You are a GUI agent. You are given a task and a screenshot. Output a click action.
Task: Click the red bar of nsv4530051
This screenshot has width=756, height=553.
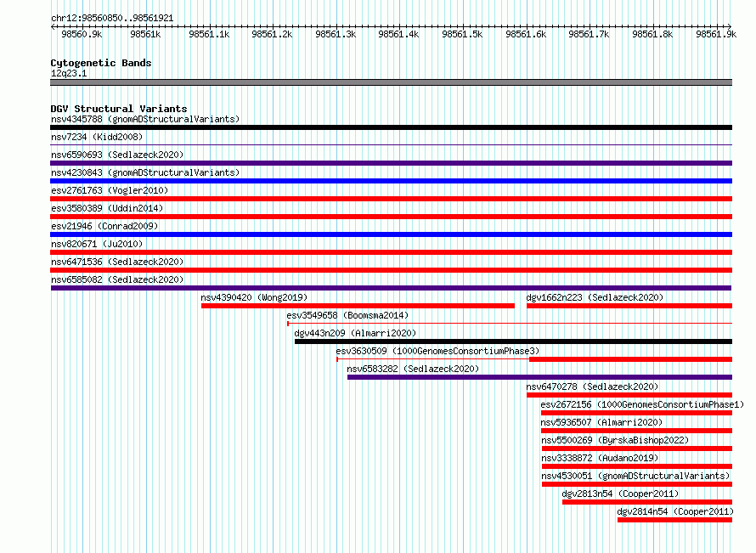[x=637, y=484]
